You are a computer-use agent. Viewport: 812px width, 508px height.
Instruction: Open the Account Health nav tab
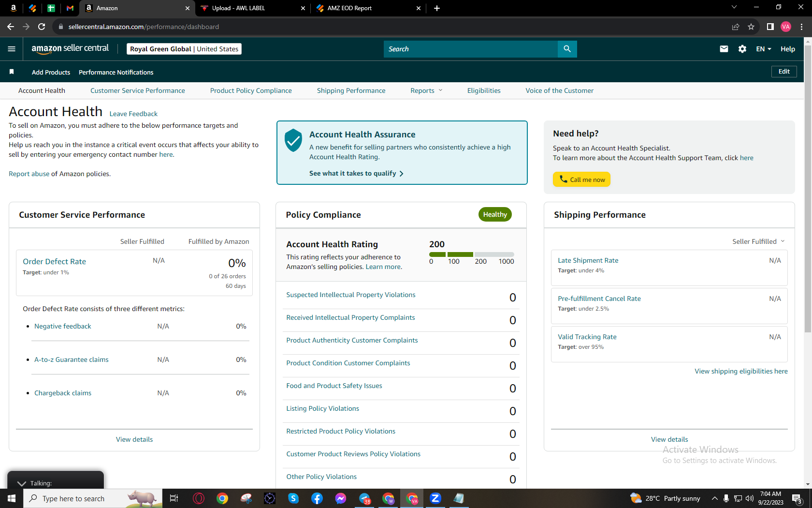[42, 90]
